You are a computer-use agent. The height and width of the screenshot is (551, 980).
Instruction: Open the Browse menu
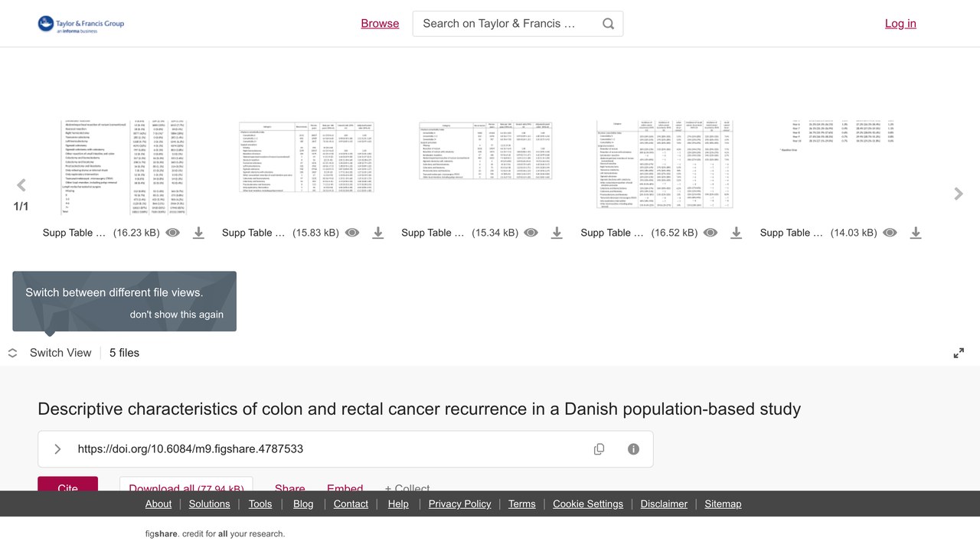click(x=380, y=24)
